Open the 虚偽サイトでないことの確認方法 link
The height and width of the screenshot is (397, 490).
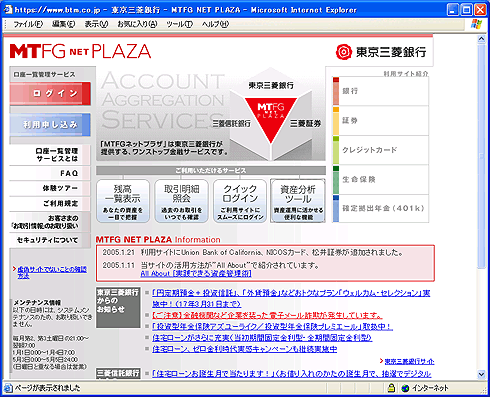coord(52,272)
